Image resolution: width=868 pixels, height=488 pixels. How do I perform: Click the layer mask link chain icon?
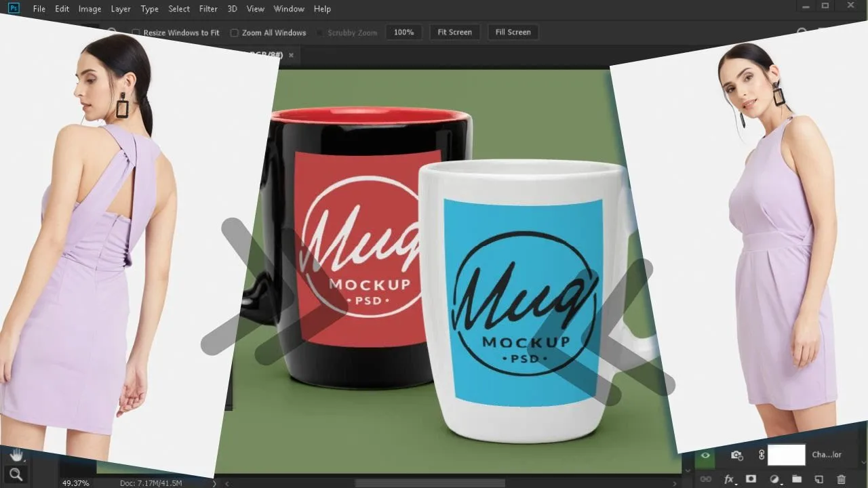click(762, 455)
